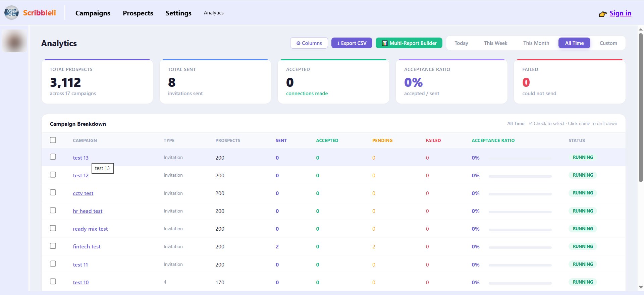
Task: Click the Scribbleli logo icon
Action: coord(11,13)
